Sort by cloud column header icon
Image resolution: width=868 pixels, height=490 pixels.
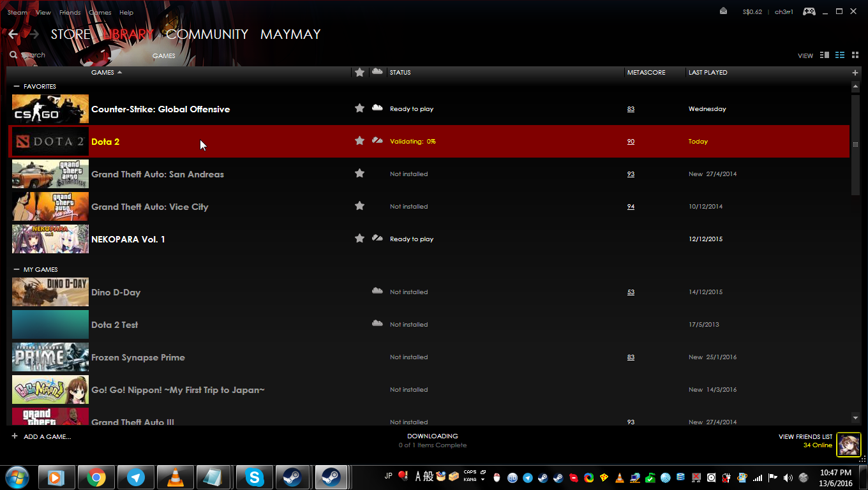tap(377, 71)
